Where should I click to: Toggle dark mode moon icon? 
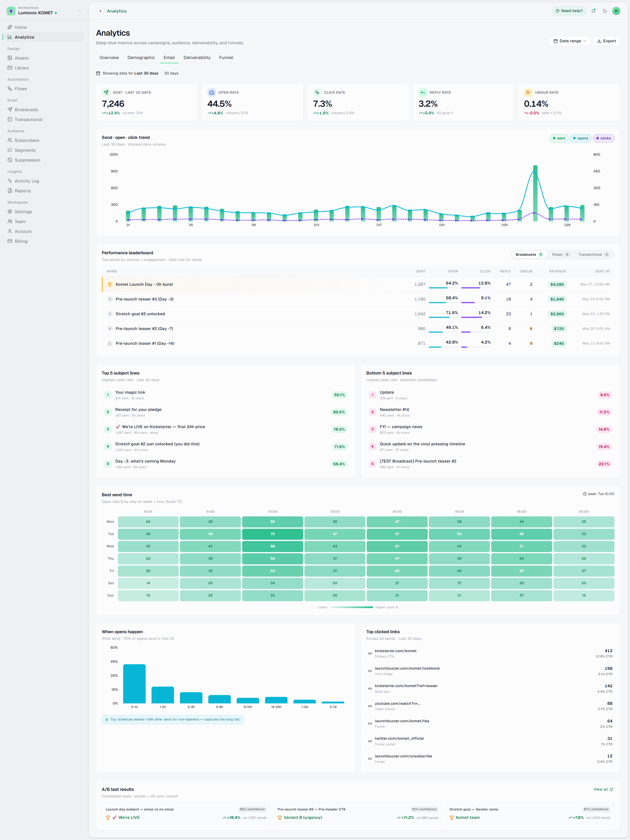[605, 11]
